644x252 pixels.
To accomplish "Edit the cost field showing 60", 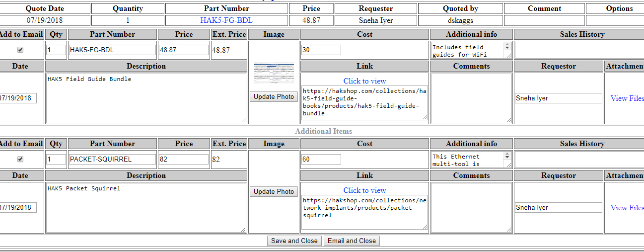I will (321, 159).
